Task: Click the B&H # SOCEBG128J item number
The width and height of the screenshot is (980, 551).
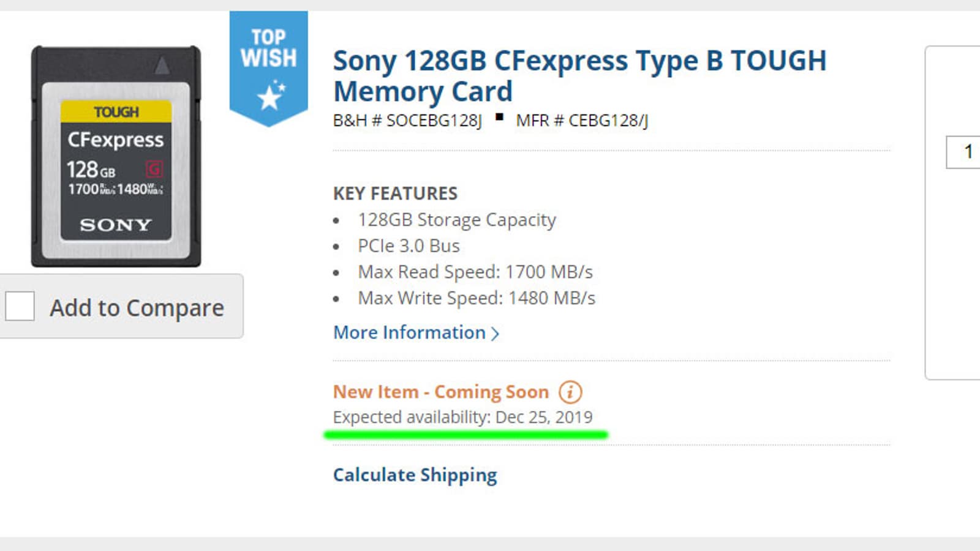Action: [407, 121]
